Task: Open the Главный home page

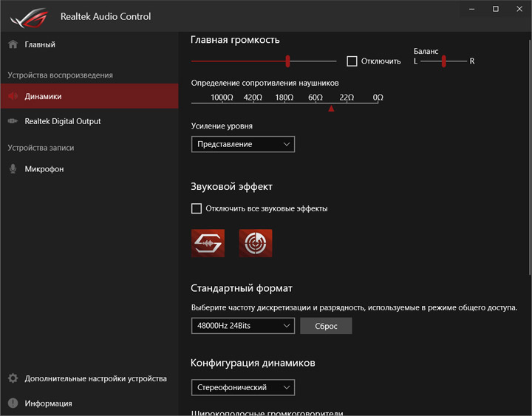Action: point(89,44)
